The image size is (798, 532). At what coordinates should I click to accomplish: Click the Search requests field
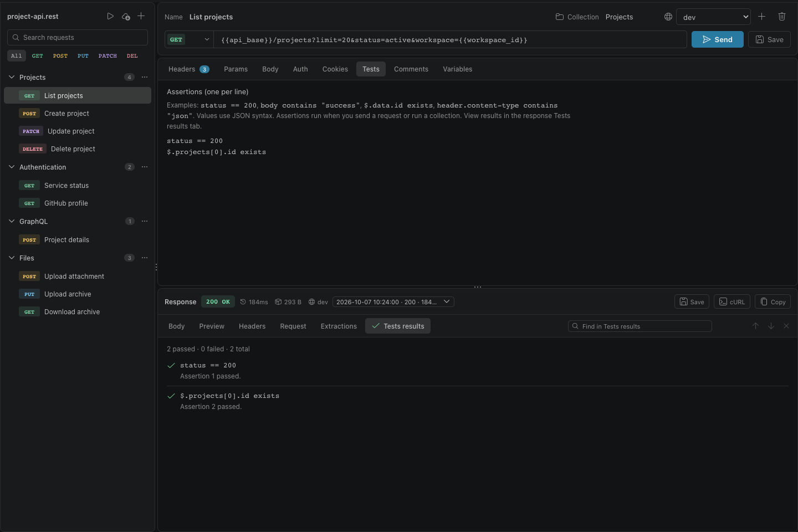click(x=78, y=37)
